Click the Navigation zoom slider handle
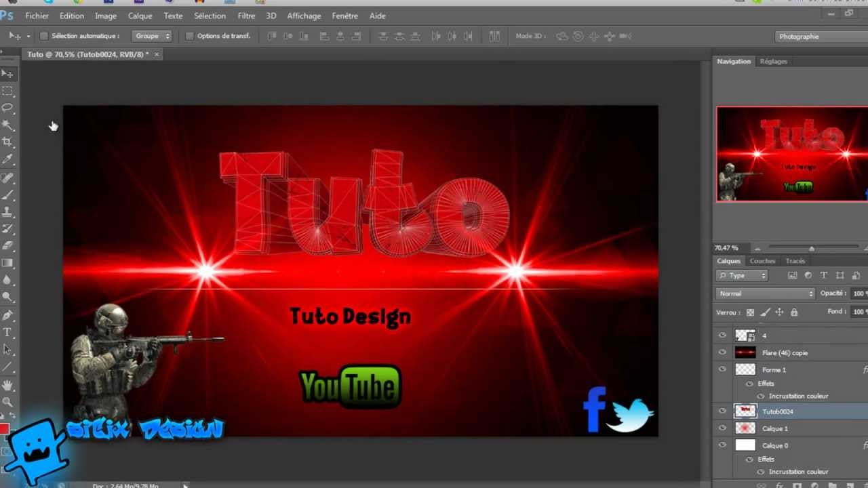 pos(812,249)
